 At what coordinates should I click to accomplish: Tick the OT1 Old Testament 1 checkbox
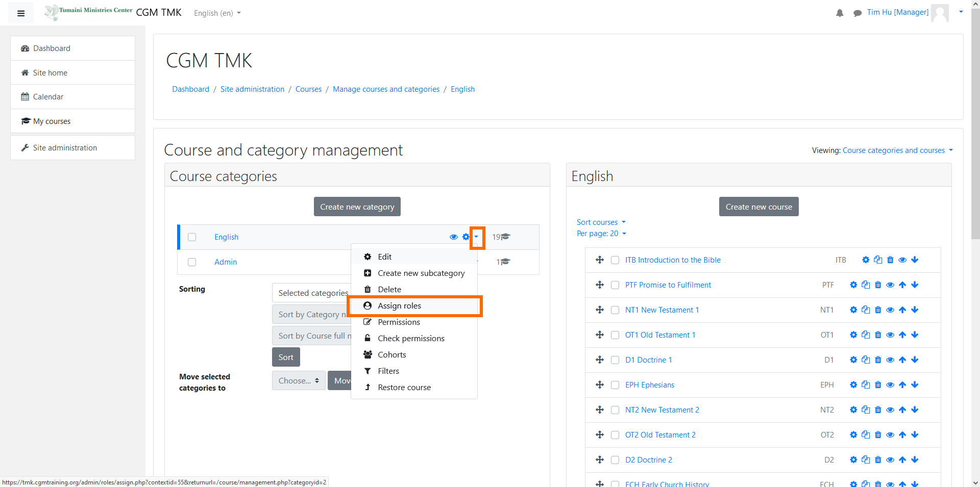[x=615, y=335]
